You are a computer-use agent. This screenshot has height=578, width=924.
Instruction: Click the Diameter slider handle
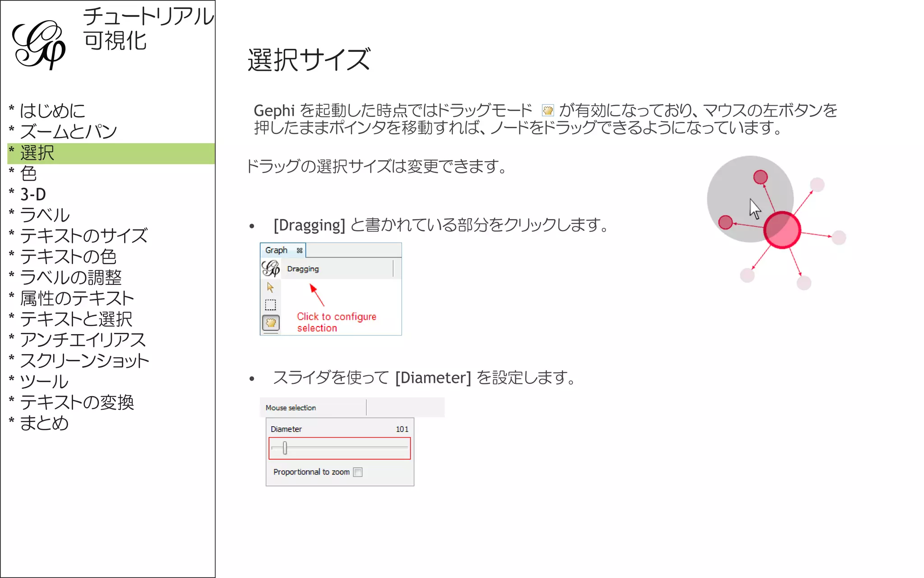[x=285, y=448]
